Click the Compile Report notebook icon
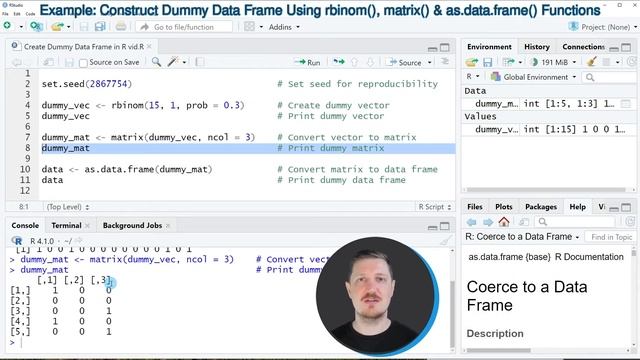 click(x=200, y=62)
